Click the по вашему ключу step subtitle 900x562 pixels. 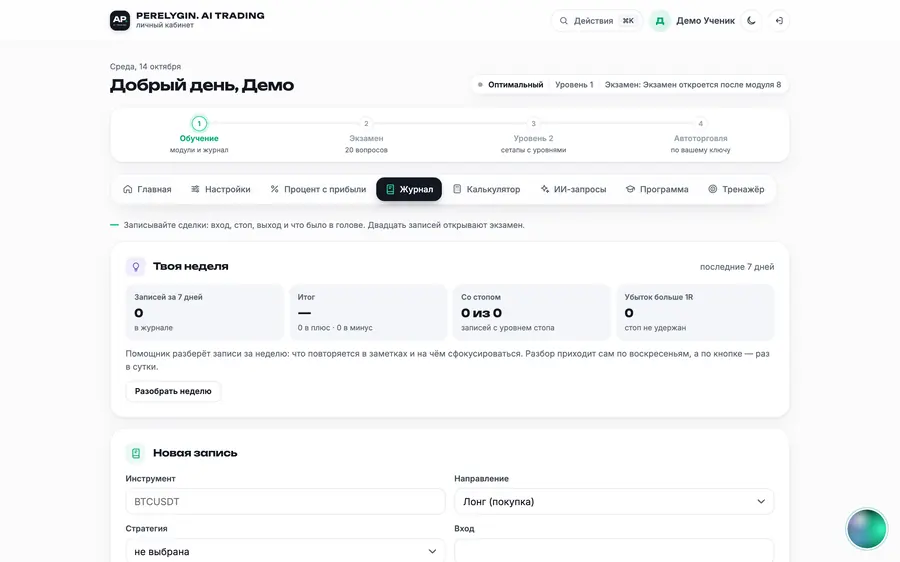(x=700, y=150)
